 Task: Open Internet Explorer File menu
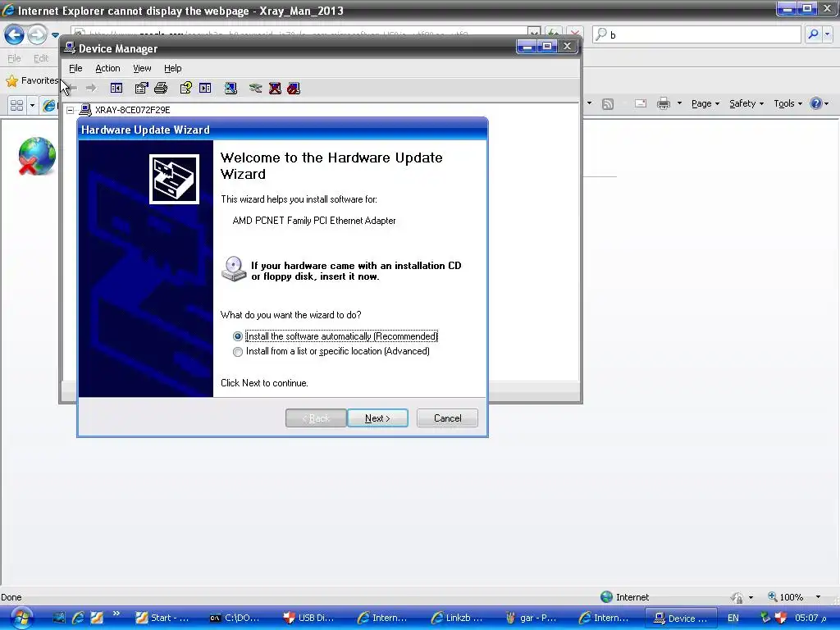(x=14, y=58)
